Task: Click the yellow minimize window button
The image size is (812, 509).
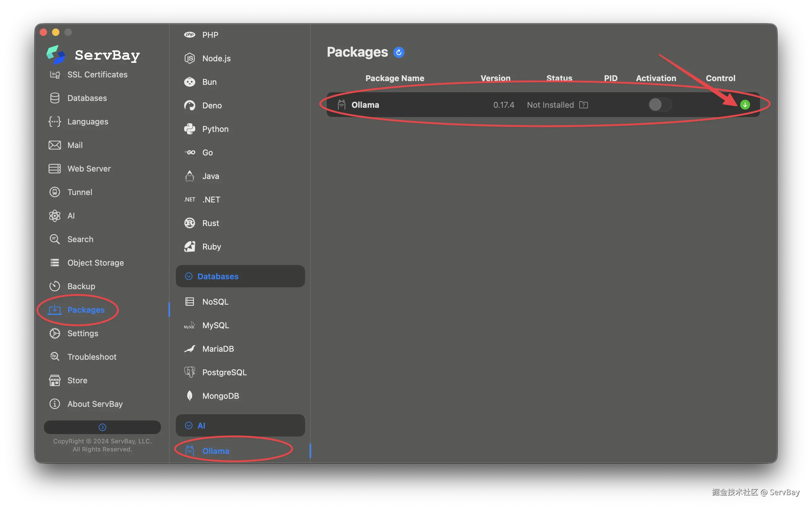Action: pos(56,32)
